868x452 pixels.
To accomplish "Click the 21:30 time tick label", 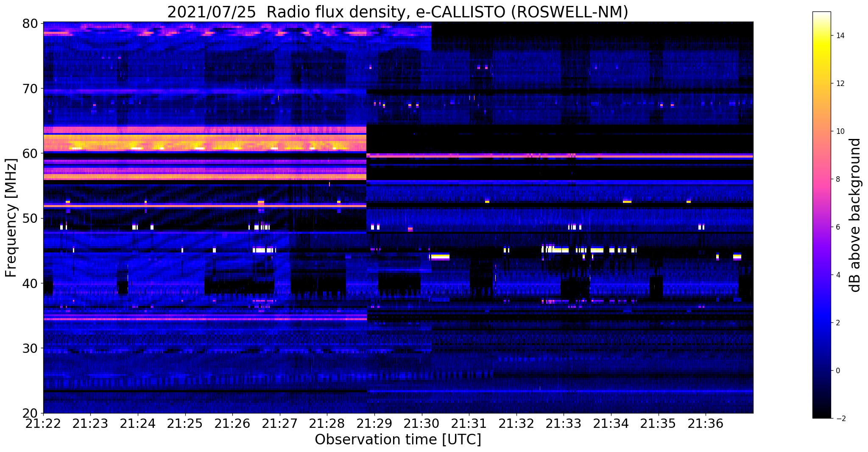I will [x=421, y=424].
